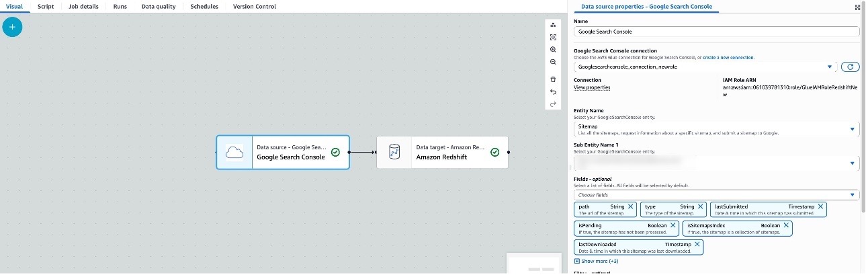Remove the lastDownloaded field tag
The image size is (868, 275).
coord(697,244)
